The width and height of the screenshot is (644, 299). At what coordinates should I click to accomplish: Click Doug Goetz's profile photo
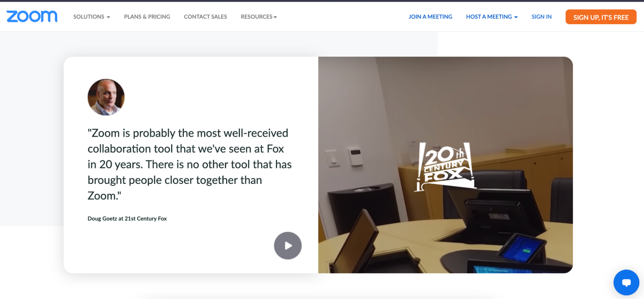[x=106, y=97]
